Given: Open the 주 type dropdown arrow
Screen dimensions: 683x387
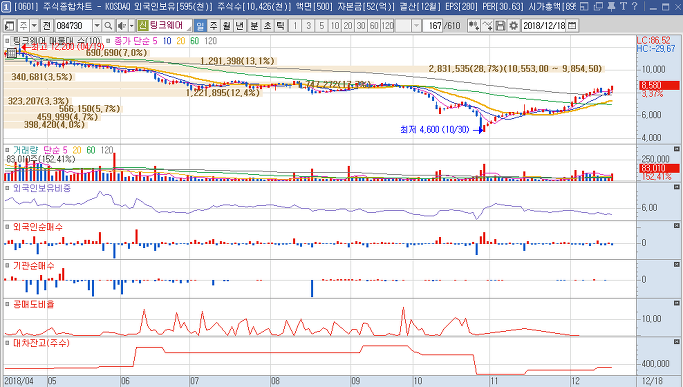Looking at the screenshot, I should 34,26.
